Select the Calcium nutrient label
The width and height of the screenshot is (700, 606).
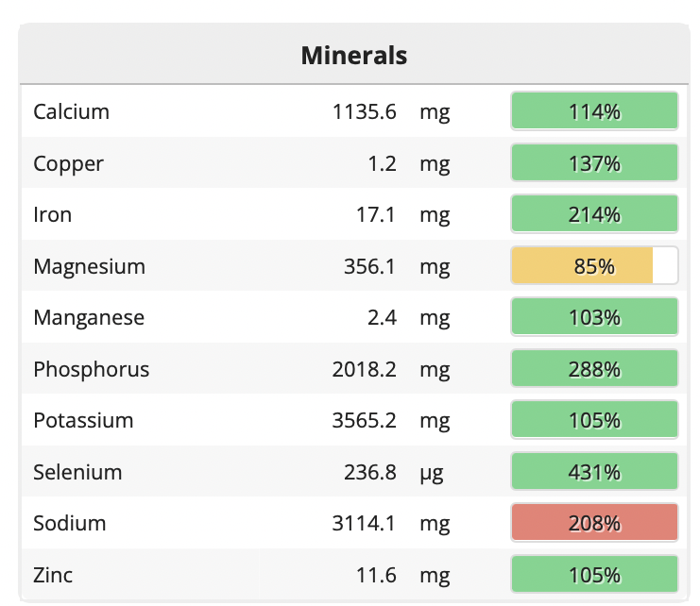click(72, 111)
